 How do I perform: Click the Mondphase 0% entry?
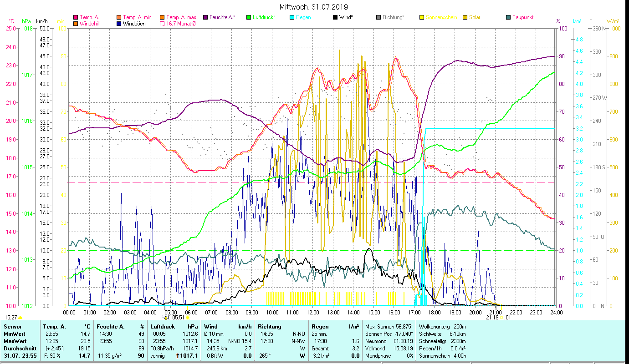pos(389,356)
